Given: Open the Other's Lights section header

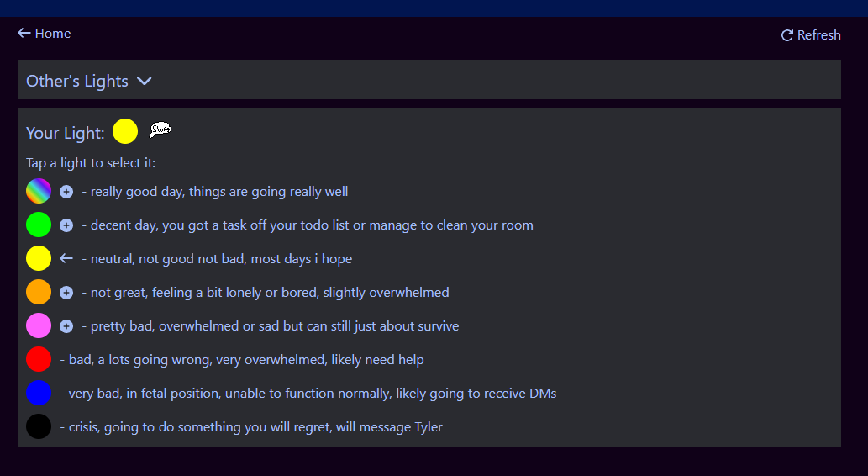Looking at the screenshot, I should pos(429,80).
